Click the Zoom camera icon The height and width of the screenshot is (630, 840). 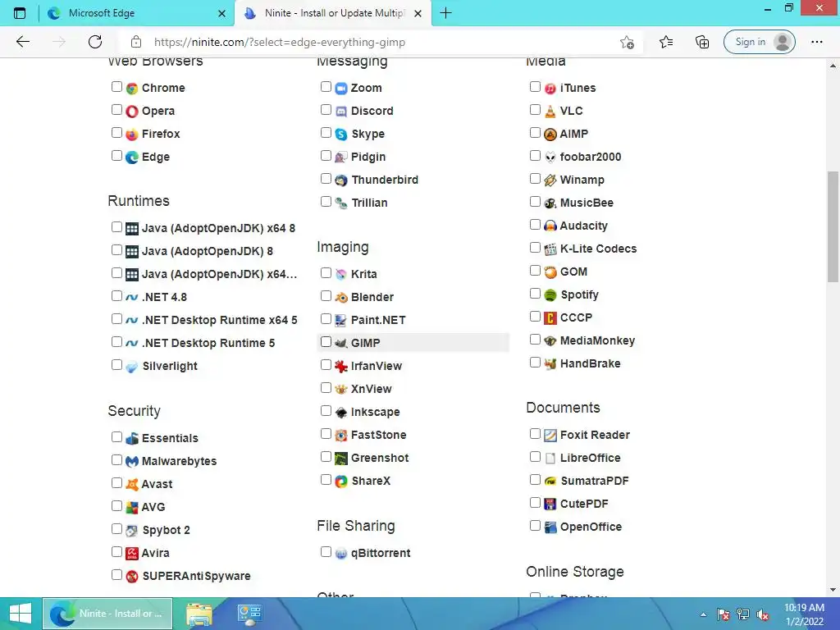click(341, 89)
